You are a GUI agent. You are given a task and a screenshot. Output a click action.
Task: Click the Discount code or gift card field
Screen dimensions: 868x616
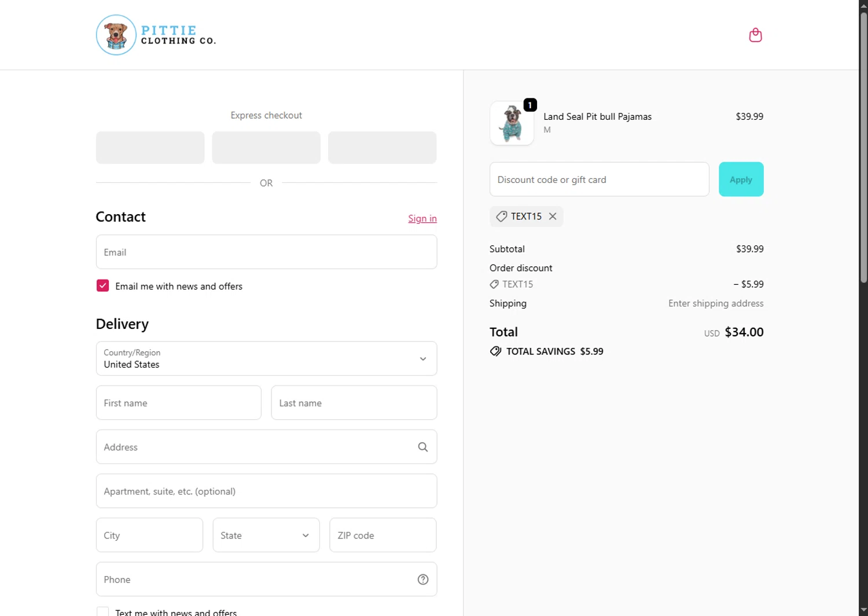(x=599, y=179)
